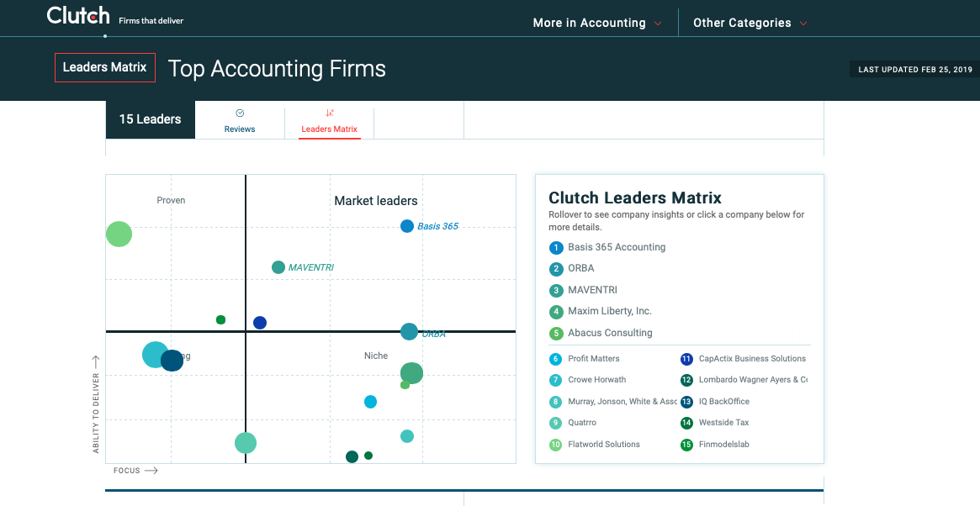Image resolution: width=980 pixels, height=506 pixels.
Task: Click the number 14 badge for Westside Tax
Action: [686, 424]
